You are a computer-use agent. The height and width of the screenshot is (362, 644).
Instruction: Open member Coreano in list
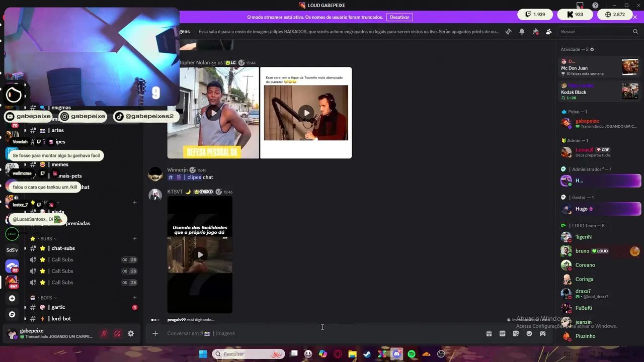[x=600, y=265]
